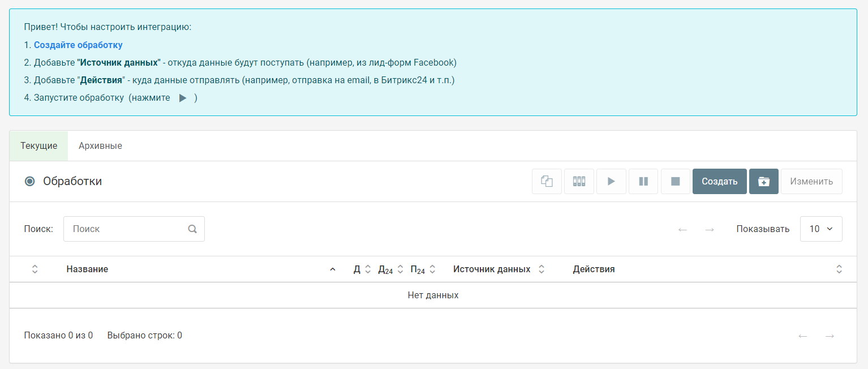
Task: Click into the Поиск input field
Action: 134,229
